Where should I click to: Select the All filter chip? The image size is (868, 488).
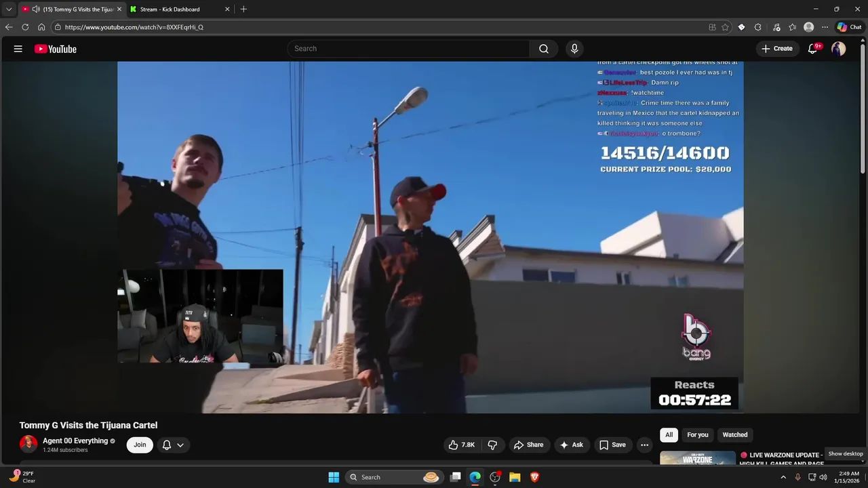point(669,434)
